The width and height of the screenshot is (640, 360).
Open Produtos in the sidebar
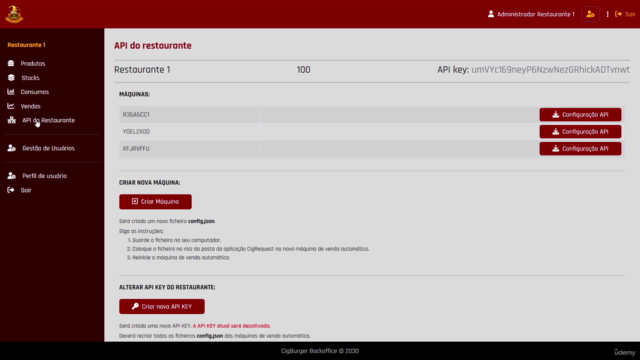[33, 64]
